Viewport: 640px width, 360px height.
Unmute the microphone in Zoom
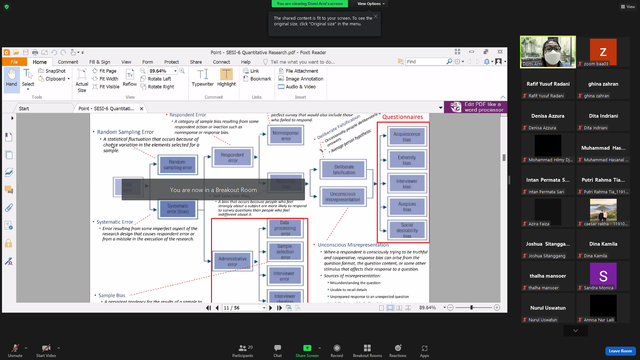(15, 350)
